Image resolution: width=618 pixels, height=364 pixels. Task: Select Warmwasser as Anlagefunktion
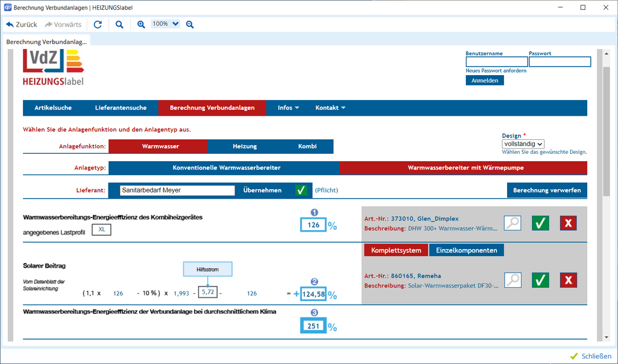coord(161,147)
